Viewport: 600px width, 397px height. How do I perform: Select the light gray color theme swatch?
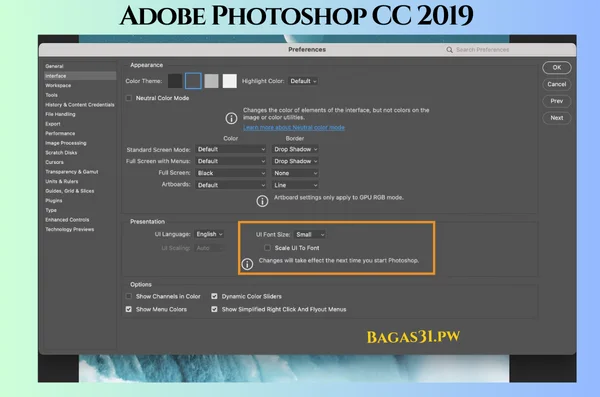(211, 81)
